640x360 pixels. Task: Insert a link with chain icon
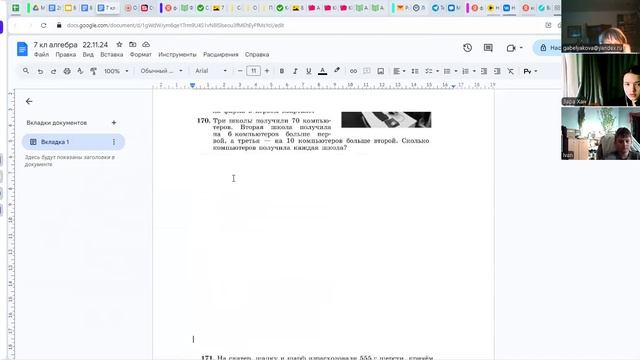point(353,71)
